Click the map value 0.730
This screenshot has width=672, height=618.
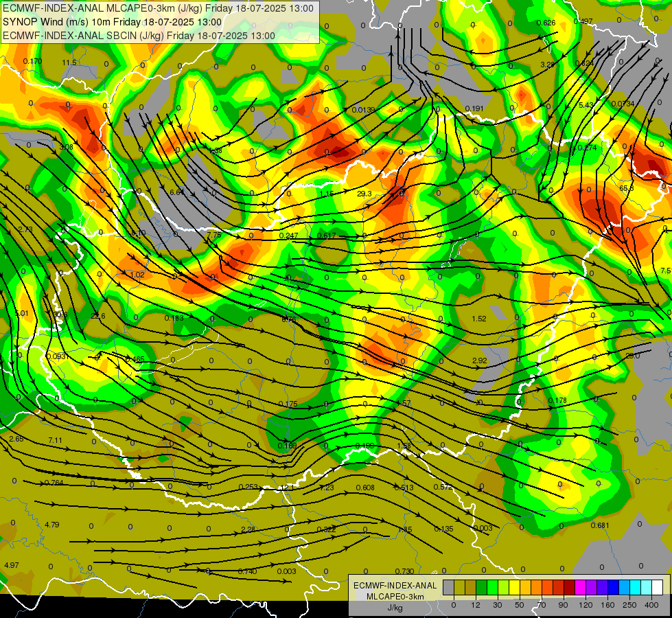coord(404,571)
